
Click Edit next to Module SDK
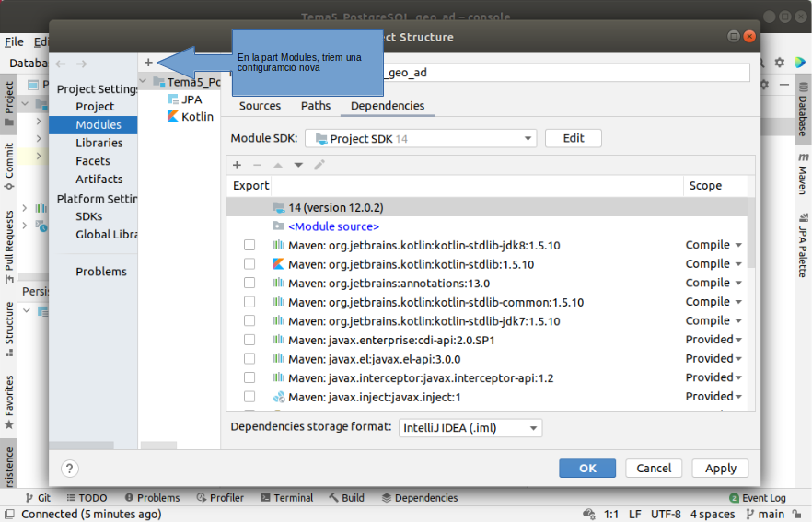point(574,138)
